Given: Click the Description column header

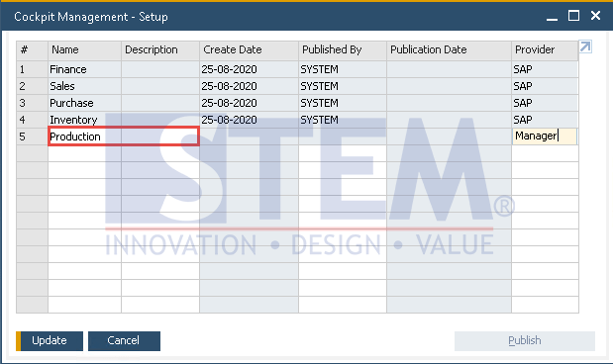Looking at the screenshot, I should pos(160,50).
